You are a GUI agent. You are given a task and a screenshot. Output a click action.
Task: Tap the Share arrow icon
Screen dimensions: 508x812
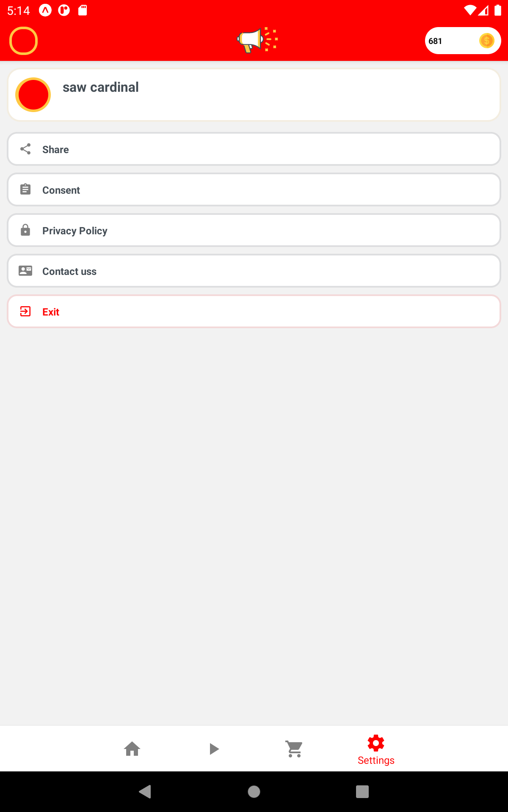25,149
